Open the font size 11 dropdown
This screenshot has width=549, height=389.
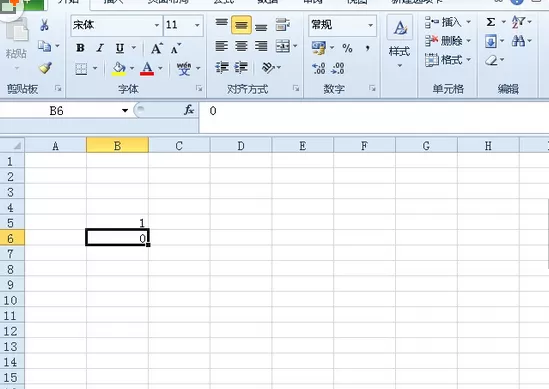197,25
